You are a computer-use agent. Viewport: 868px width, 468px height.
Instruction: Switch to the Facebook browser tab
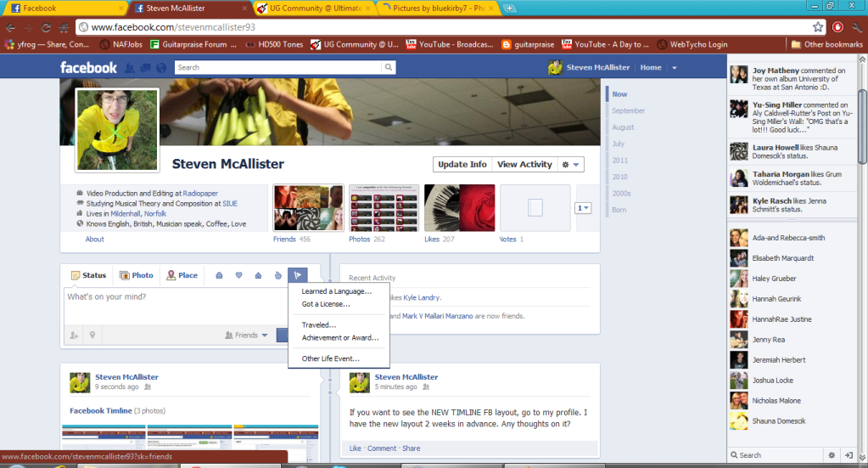point(64,8)
